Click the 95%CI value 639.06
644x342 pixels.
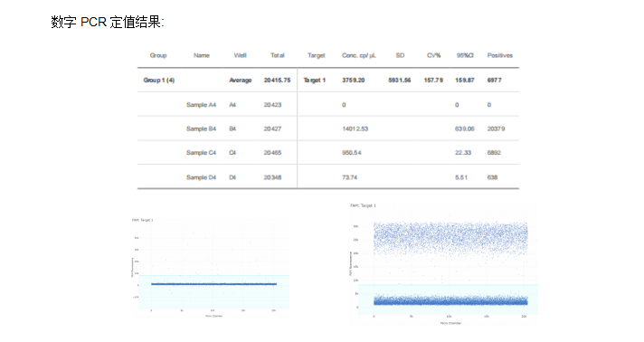[x=465, y=128]
